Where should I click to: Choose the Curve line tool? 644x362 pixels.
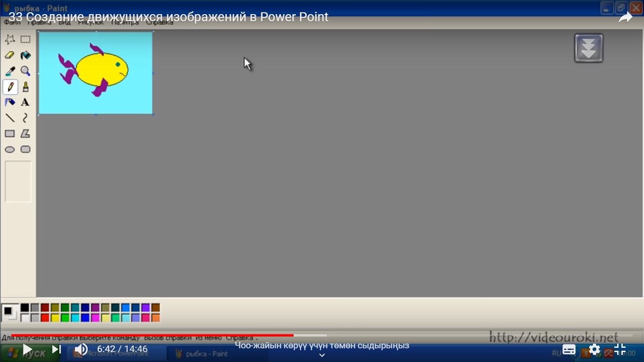[x=25, y=118]
